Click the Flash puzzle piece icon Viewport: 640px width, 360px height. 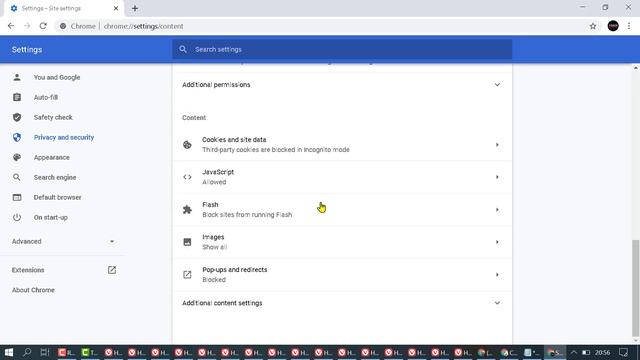coord(187,210)
